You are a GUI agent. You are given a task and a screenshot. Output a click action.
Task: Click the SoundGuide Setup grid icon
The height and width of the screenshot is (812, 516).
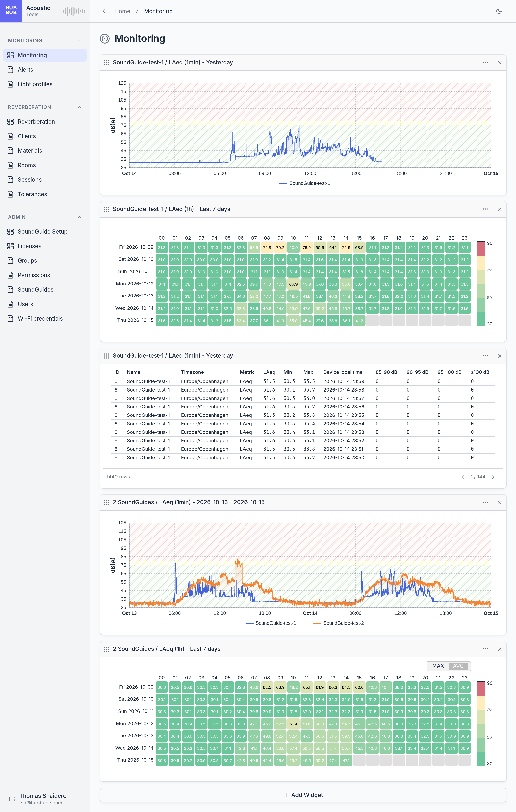click(x=10, y=232)
